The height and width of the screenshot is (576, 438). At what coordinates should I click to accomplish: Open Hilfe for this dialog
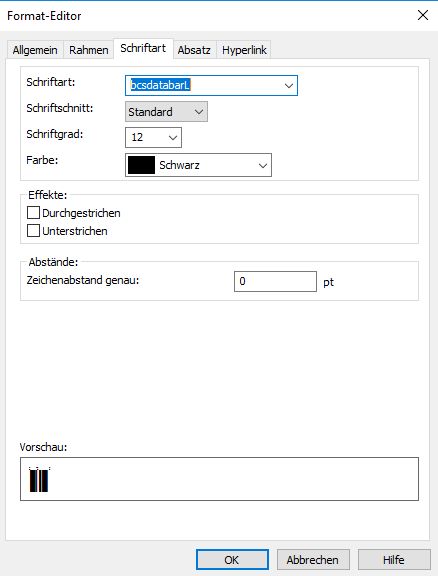click(394, 559)
